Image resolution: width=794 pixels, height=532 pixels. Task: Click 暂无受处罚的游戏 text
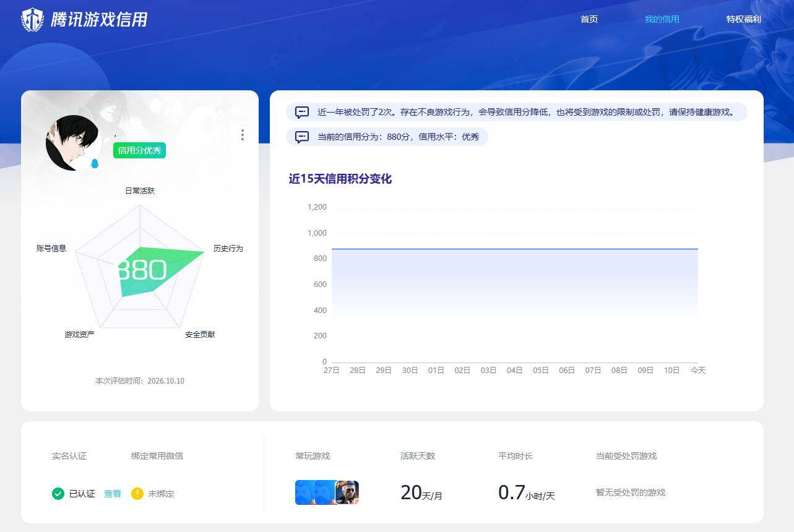coord(631,492)
